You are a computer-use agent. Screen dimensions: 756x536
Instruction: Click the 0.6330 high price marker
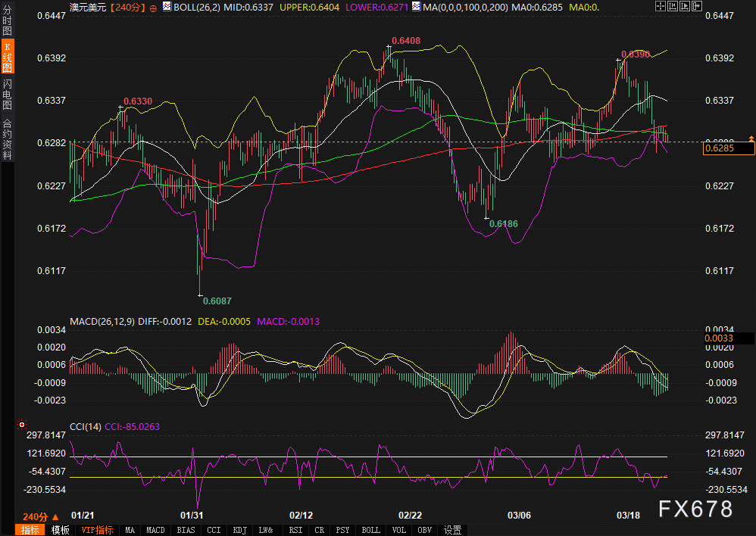[138, 101]
